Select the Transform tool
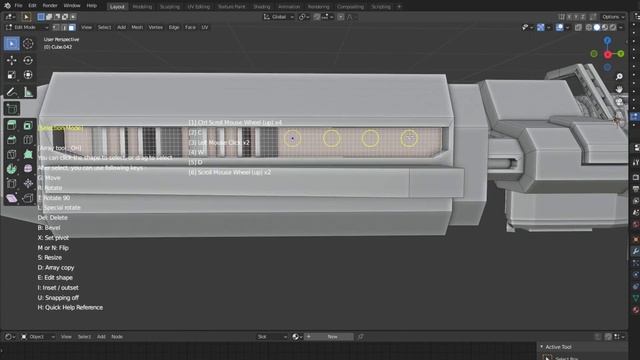 coord(28,75)
